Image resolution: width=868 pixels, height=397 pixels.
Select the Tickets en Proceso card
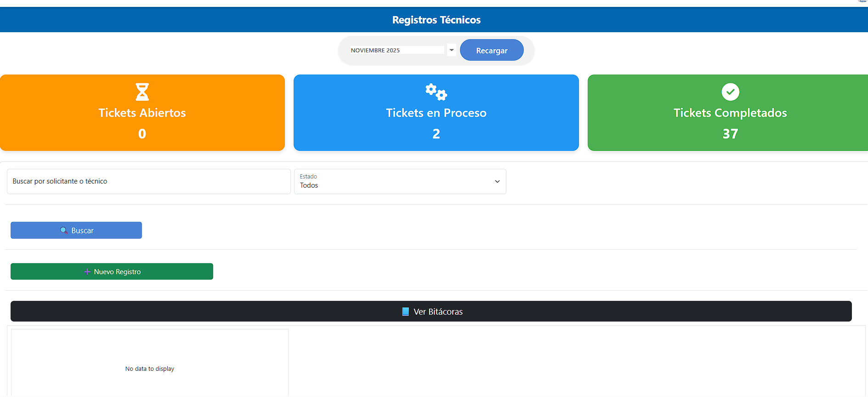436,113
